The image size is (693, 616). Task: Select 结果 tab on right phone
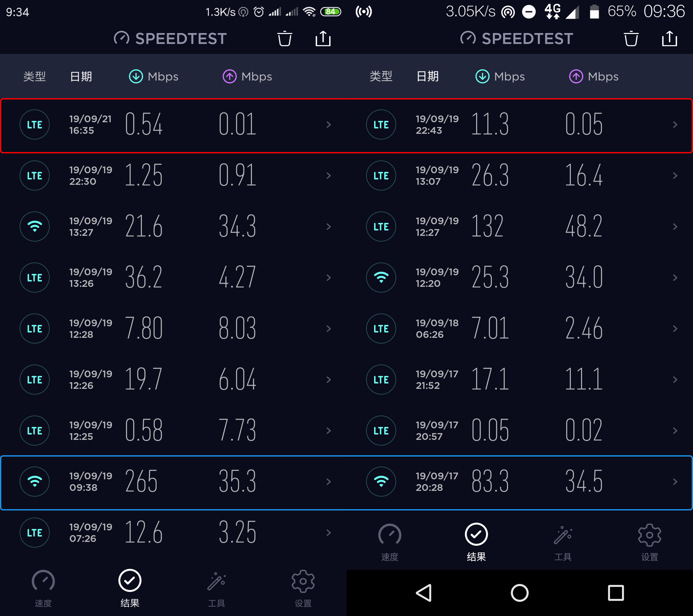[x=476, y=543]
